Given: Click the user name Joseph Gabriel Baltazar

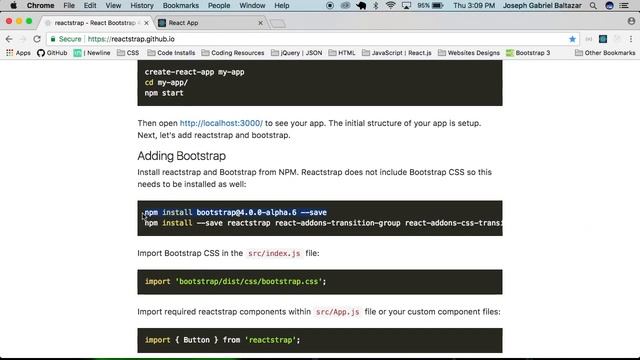Looking at the screenshot, I should pos(542,5).
